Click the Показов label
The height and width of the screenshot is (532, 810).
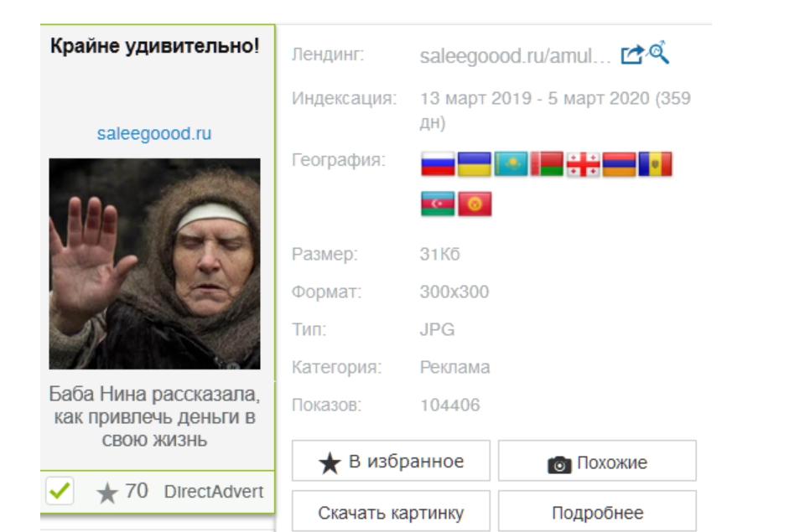(x=326, y=405)
